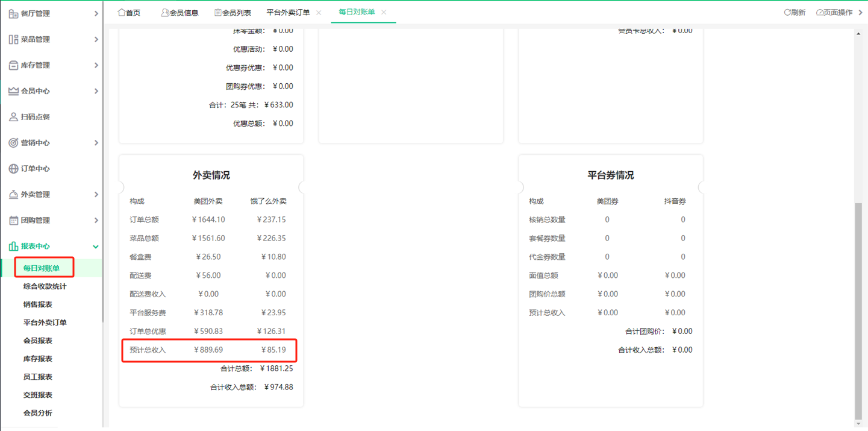
Task: Open the 餐厅管理 restaurant icon in sidebar
Action: pos(12,13)
